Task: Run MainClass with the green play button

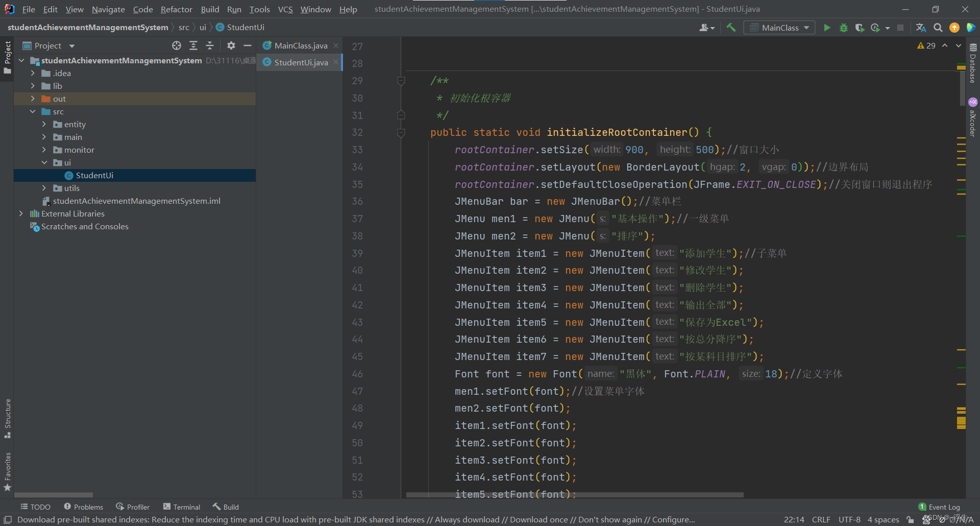Action: (x=827, y=28)
